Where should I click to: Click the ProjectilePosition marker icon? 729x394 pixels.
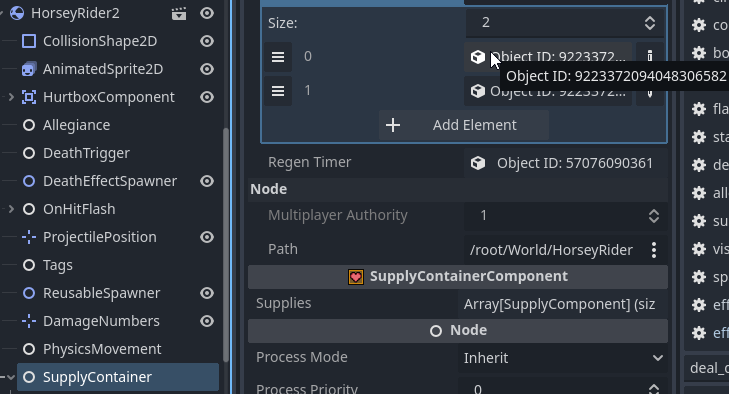point(29,237)
